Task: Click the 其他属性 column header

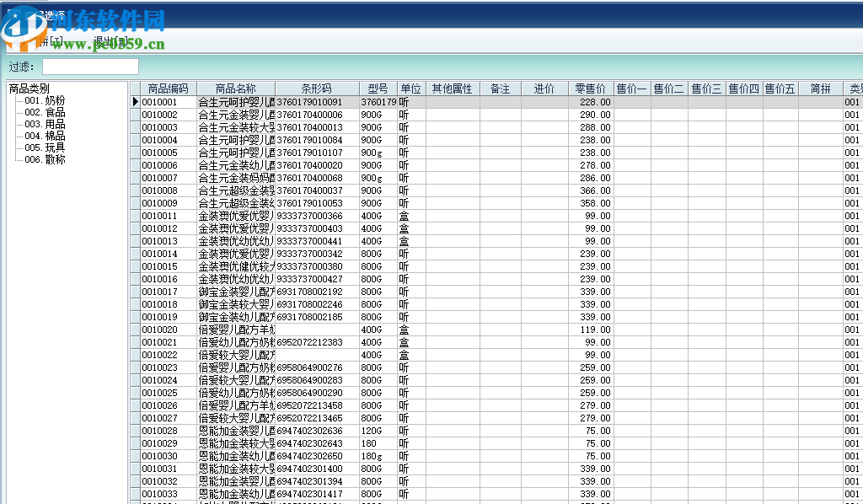Action: 452,88
